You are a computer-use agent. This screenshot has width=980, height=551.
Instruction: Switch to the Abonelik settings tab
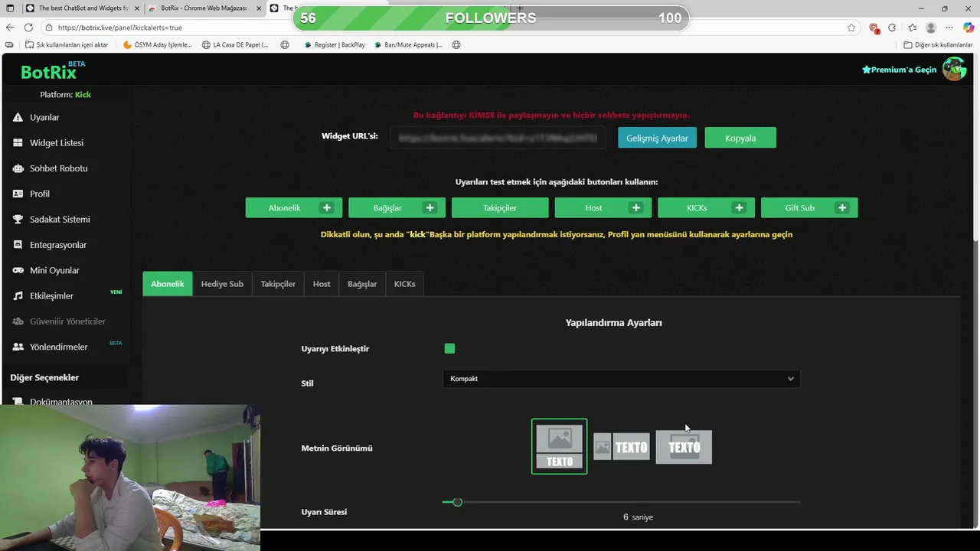pyautogui.click(x=168, y=284)
